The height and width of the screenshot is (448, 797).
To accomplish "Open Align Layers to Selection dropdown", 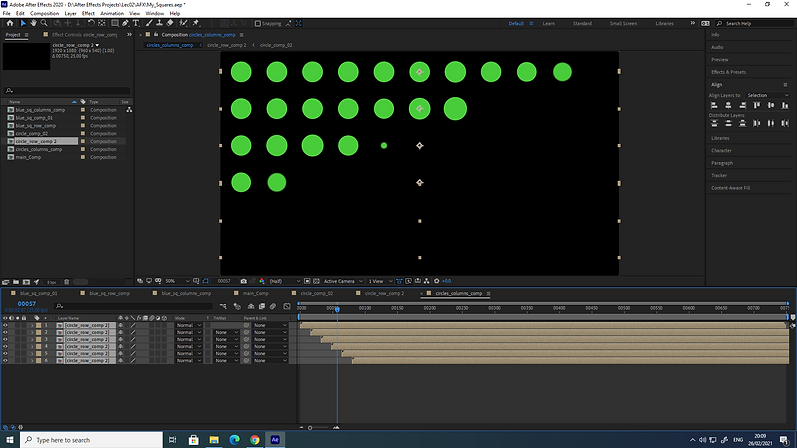I will click(x=768, y=95).
